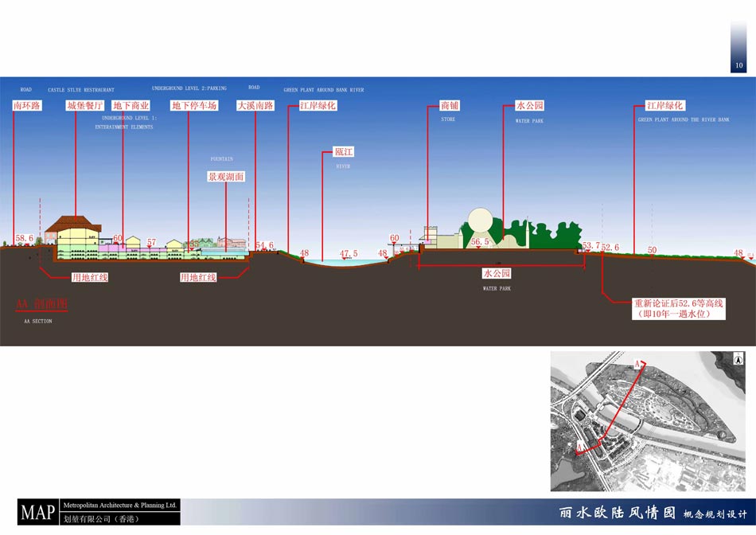Click the 景观湖面 fountain label
This screenshot has height=535, width=756.
(x=226, y=177)
